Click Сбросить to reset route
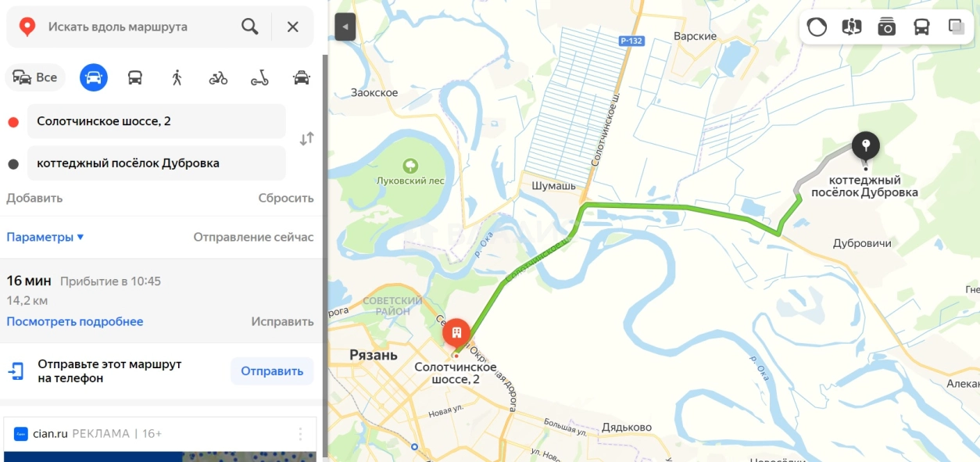980x462 pixels. (x=286, y=198)
